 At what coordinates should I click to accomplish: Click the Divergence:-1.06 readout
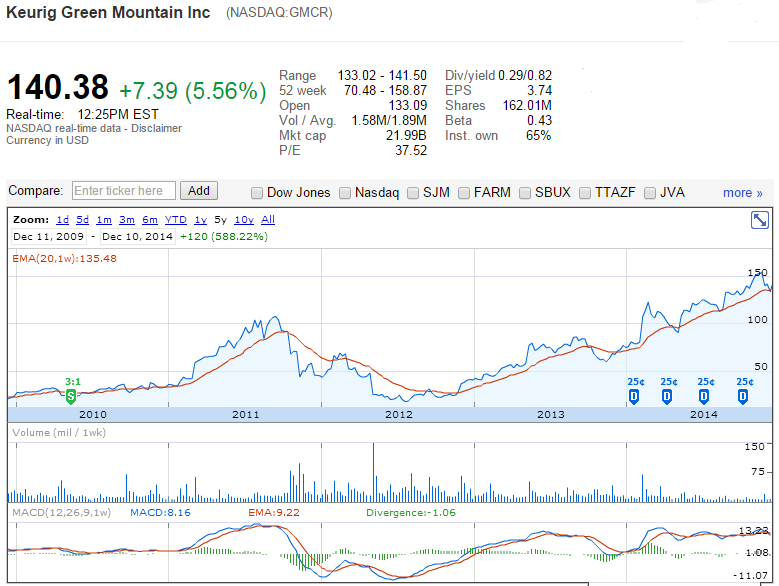point(411,513)
